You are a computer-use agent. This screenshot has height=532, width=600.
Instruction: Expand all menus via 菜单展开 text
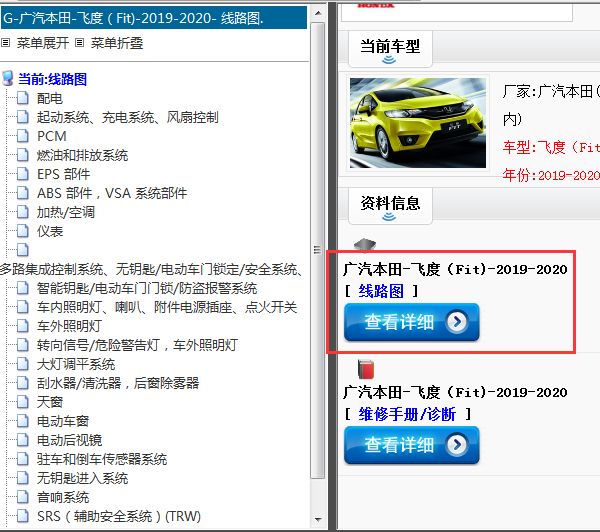click(42, 43)
